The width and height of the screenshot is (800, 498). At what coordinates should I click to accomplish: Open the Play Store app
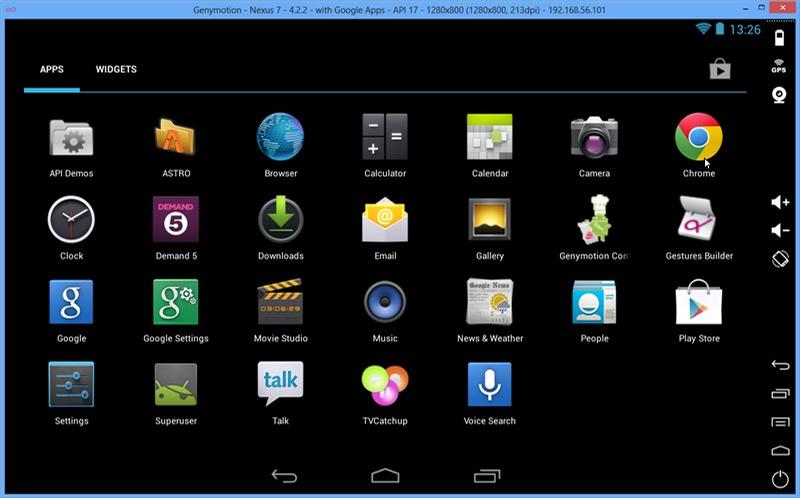pos(698,302)
